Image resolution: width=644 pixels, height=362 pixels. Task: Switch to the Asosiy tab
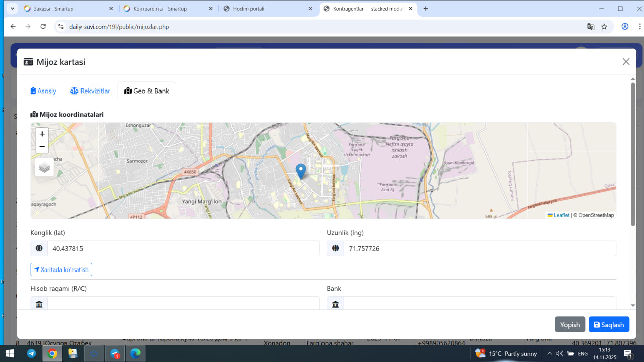tap(43, 91)
